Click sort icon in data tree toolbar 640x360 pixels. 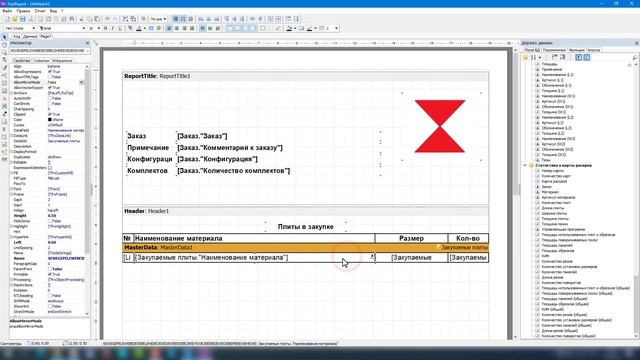point(534,58)
